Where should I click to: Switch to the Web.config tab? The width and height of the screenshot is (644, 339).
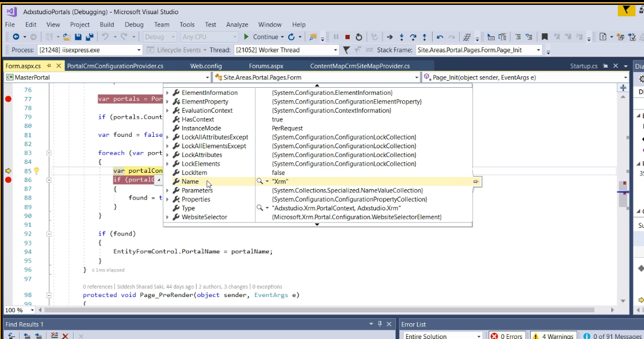206,66
